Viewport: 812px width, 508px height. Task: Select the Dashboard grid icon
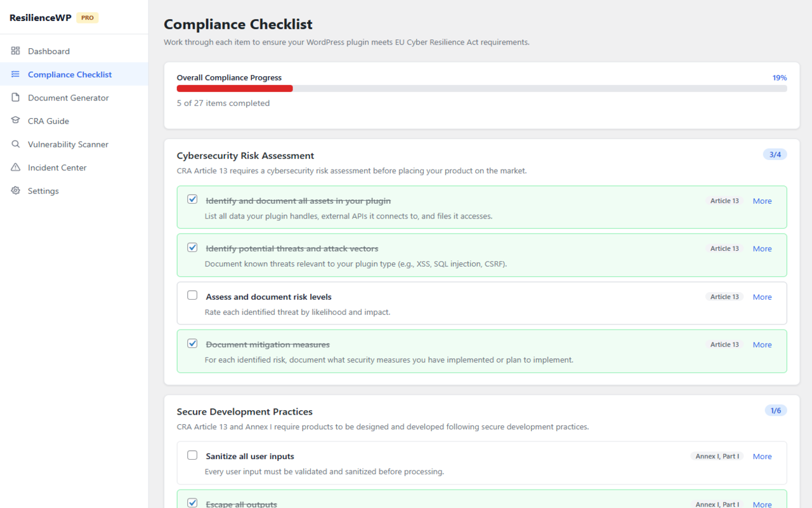coord(15,50)
